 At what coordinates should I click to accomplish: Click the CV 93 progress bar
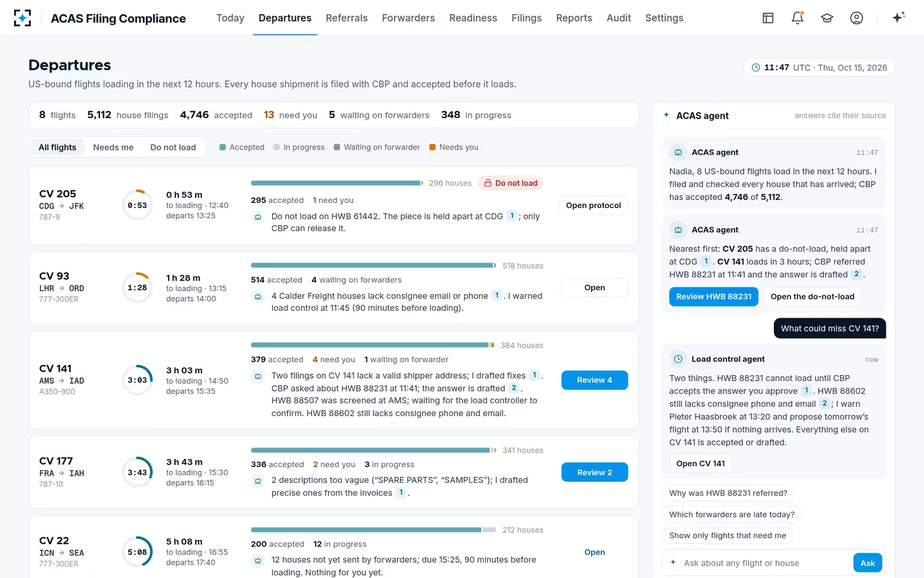[373, 265]
